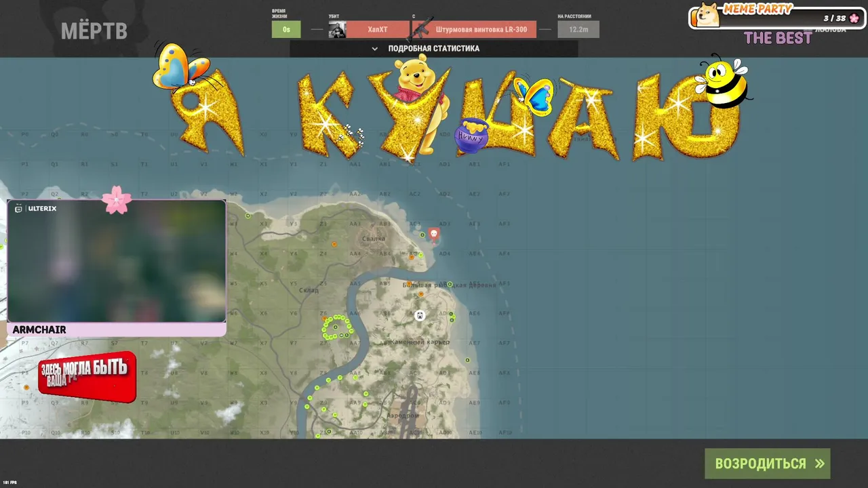This screenshot has width=868, height=488.
Task: Click the doge icon in MEME PARTY widget
Action: [x=708, y=15]
